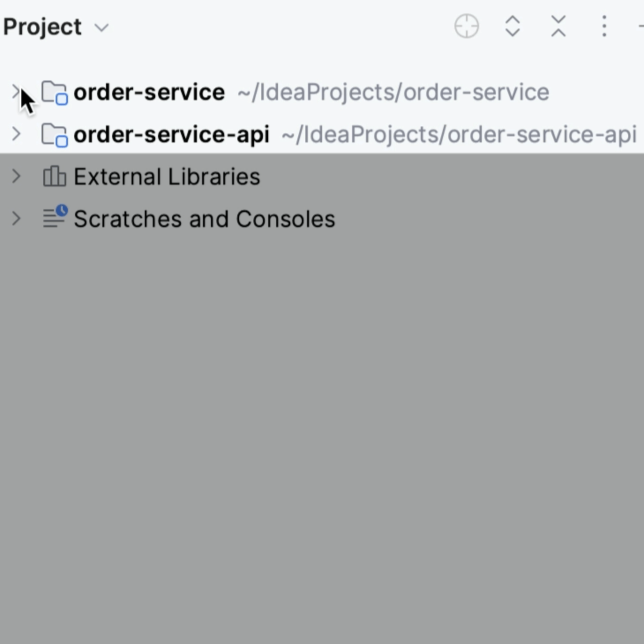This screenshot has height=644, width=644.
Task: Select External Libraries in the tree
Action: coord(167,176)
